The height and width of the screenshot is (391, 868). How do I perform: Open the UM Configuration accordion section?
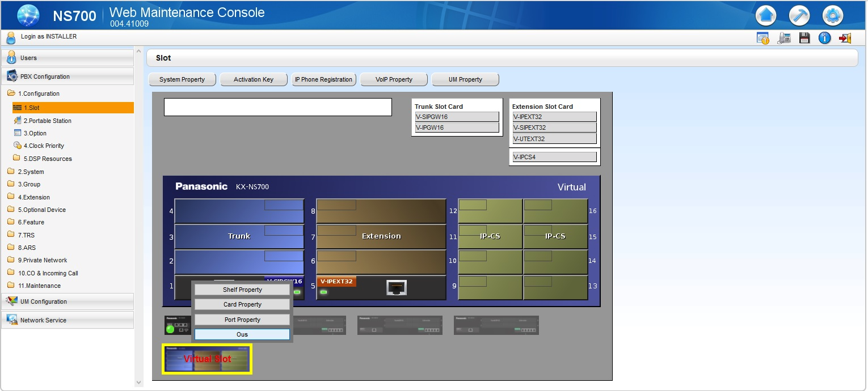pyautogui.click(x=68, y=301)
